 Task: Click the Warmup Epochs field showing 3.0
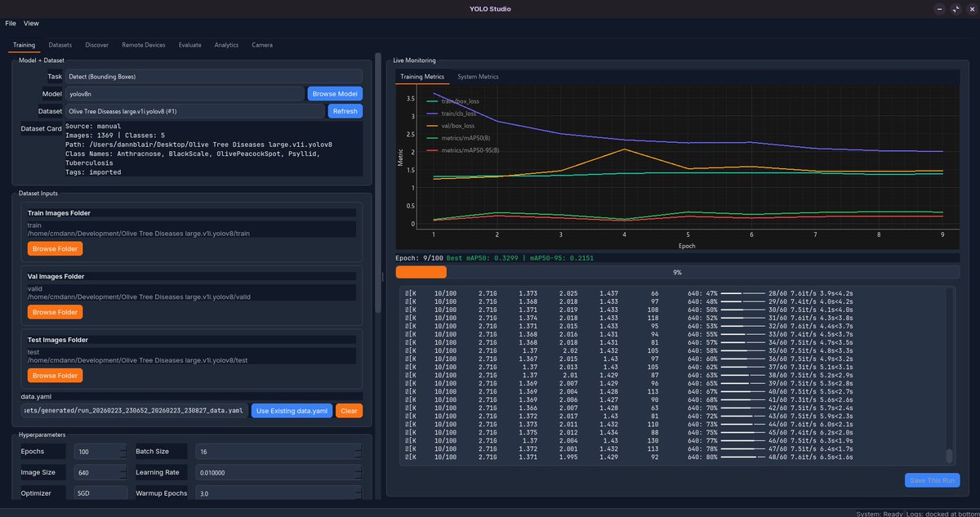point(278,493)
